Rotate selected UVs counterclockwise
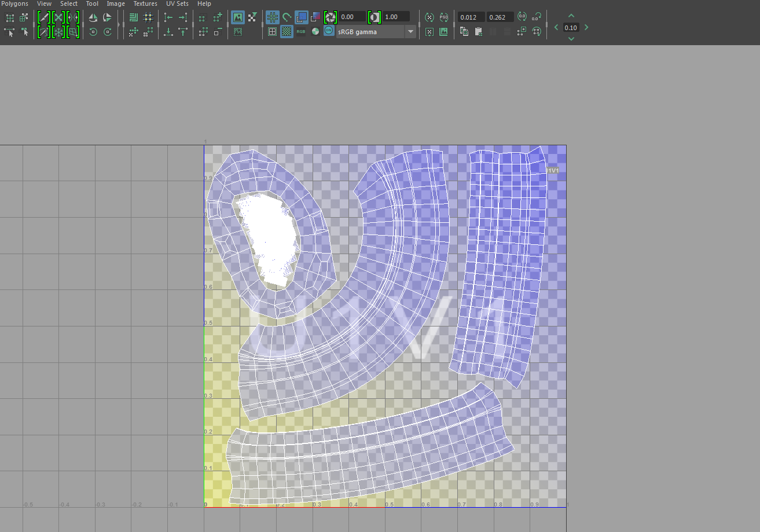 (93, 32)
